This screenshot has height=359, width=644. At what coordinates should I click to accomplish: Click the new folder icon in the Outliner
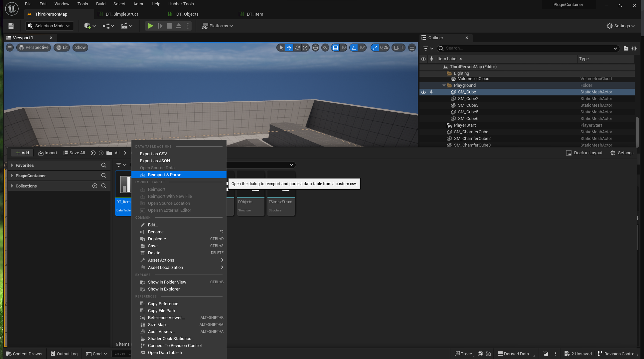[626, 49]
